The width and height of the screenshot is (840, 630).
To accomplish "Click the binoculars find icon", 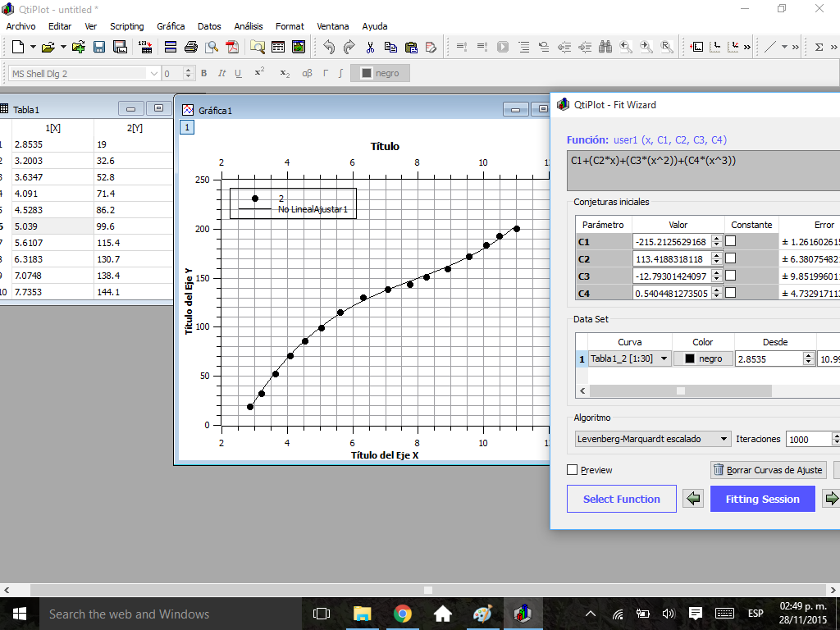I will tap(605, 47).
